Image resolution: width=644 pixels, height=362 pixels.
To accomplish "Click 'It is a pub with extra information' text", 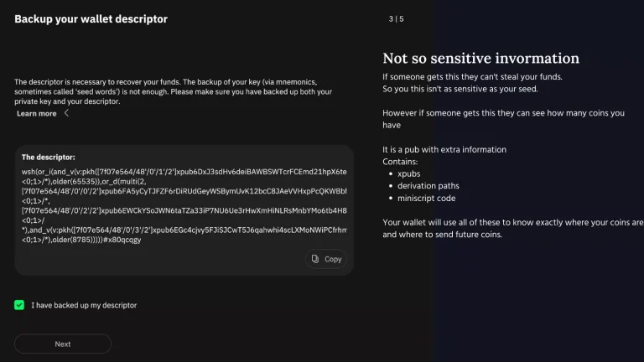I will click(444, 149).
